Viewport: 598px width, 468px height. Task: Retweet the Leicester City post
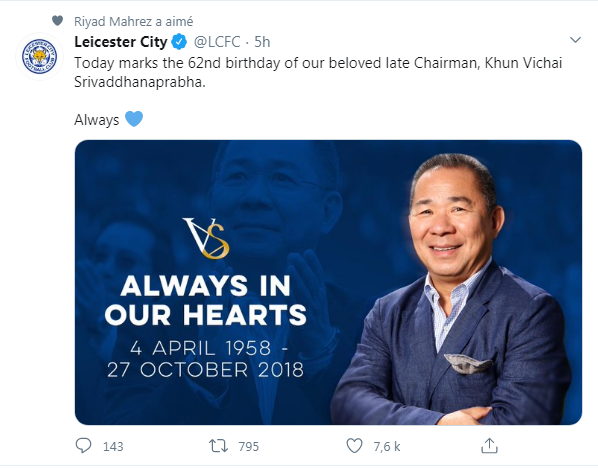click(x=218, y=445)
